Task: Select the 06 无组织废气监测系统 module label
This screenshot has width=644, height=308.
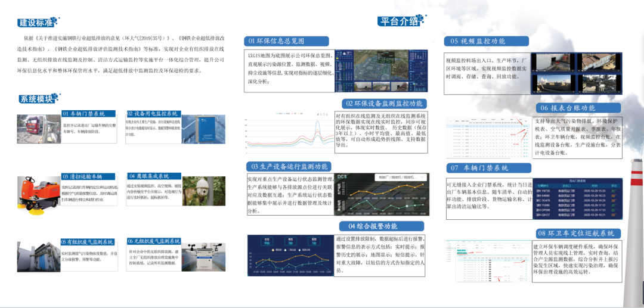Action: (x=154, y=241)
